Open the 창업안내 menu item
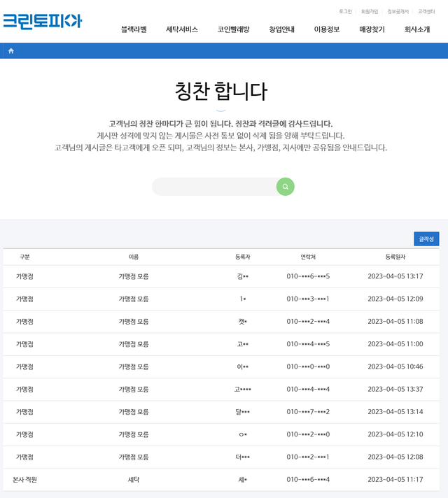448x498 pixels. tap(281, 29)
